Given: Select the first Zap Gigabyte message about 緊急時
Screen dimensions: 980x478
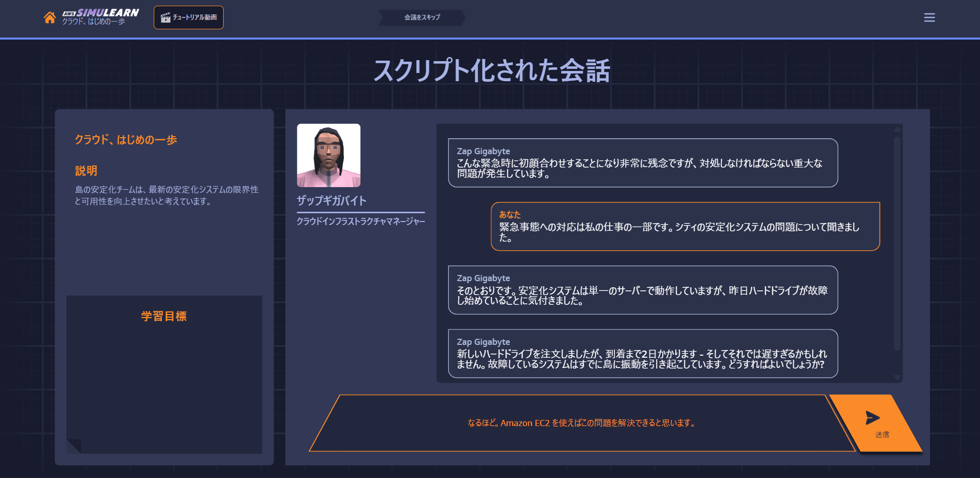Looking at the screenshot, I should 643,163.
